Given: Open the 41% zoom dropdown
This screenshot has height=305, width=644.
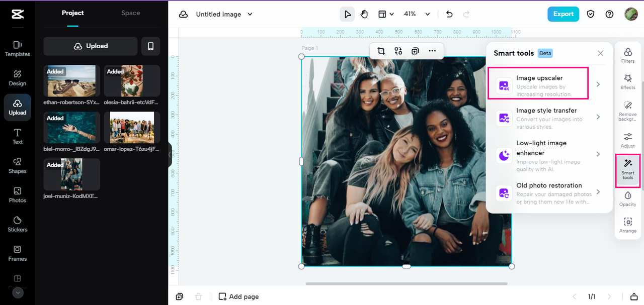Looking at the screenshot, I should click(x=417, y=14).
